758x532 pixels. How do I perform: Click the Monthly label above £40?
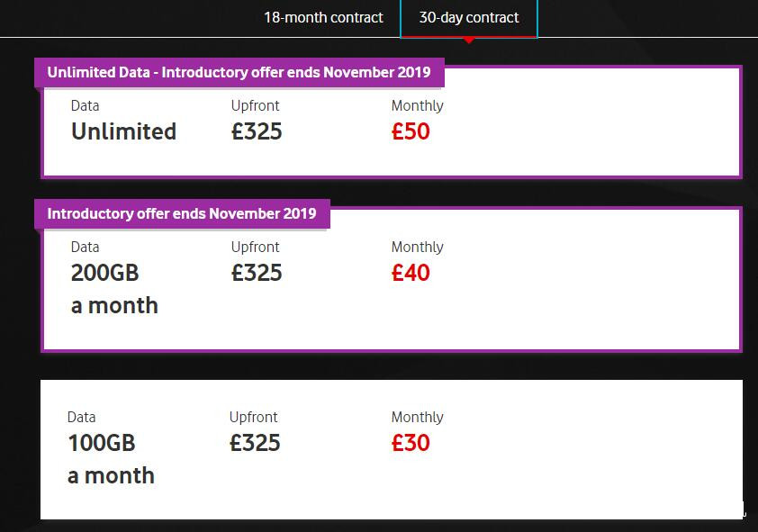pos(417,247)
